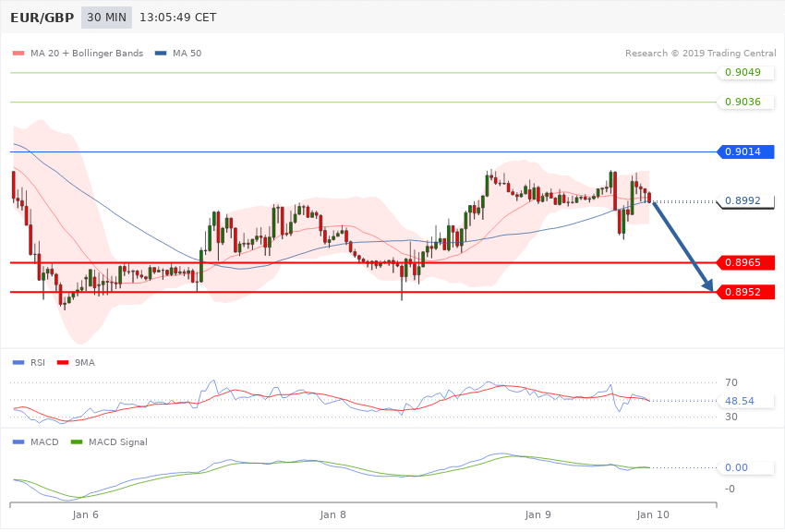Select the 30 MIN timeframe button
This screenshot has width=785, height=532.
point(106,18)
